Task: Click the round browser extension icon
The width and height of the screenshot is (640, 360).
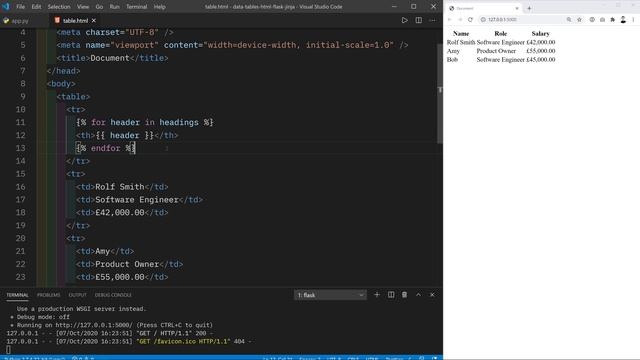Action: pos(592,20)
